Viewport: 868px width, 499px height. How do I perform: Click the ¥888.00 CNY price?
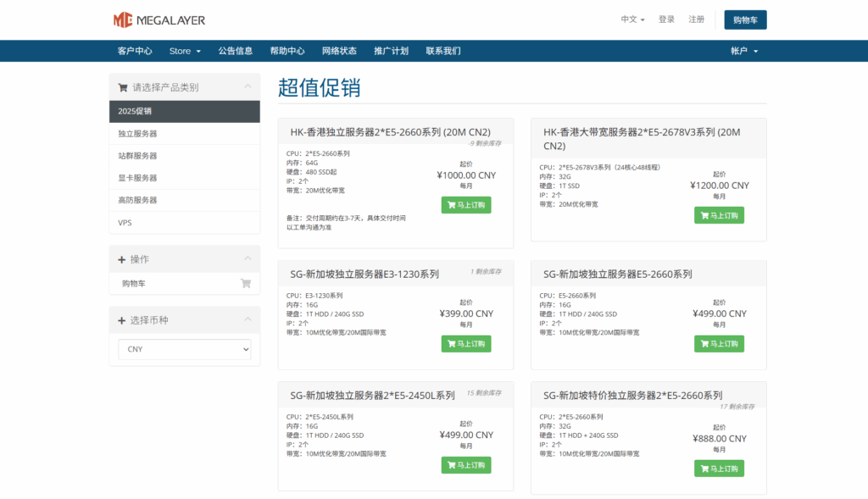[x=719, y=439]
